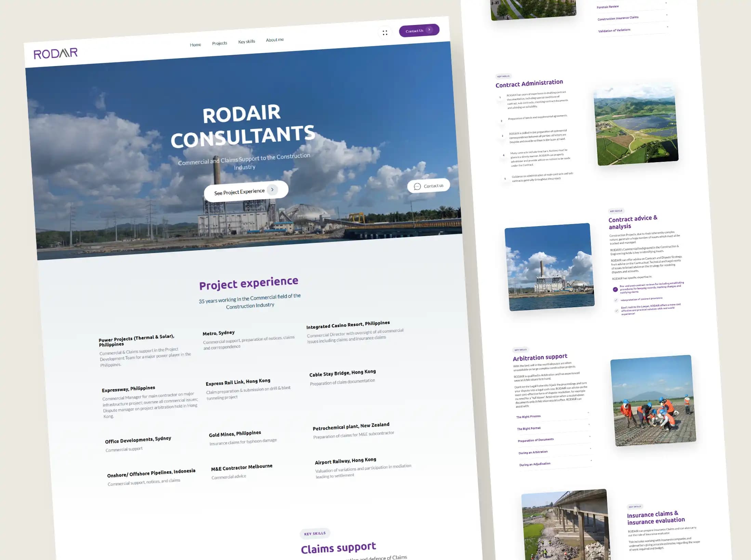Click the solar farm aerial photo thumbnail
Viewport: 751px width, 560px height.
(x=636, y=126)
